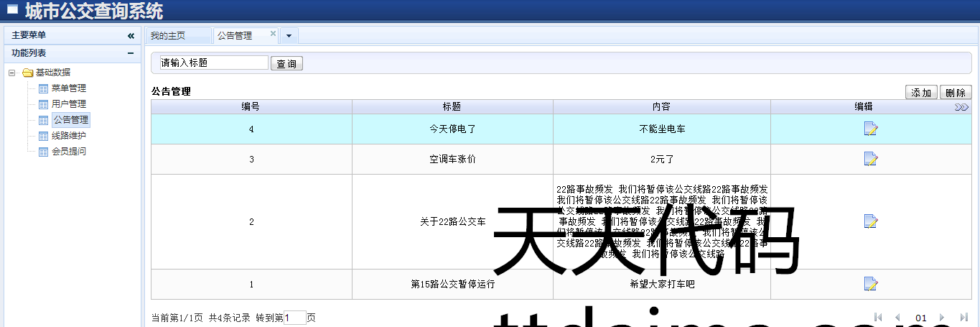Screen dimensions: 980x327
Task: Collapse the 功能列表 section
Action: [x=131, y=53]
